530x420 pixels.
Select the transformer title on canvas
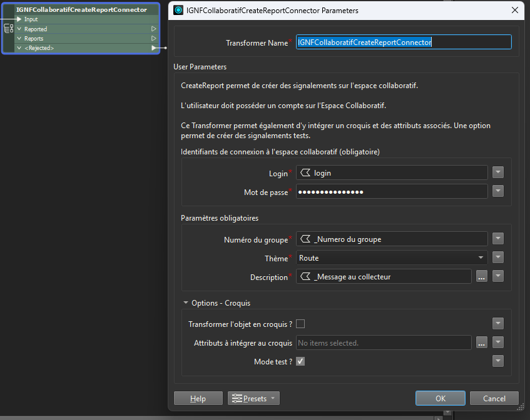tap(81, 9)
